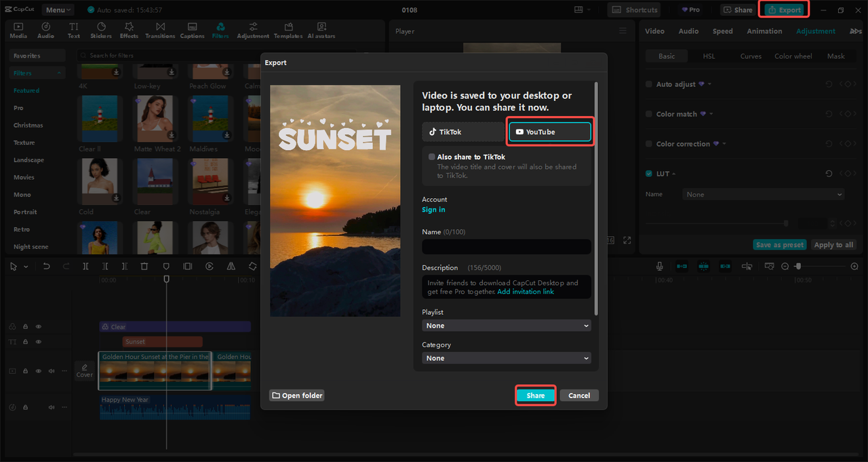Click the more options dots on video track
The width and height of the screenshot is (868, 462).
[x=65, y=371]
